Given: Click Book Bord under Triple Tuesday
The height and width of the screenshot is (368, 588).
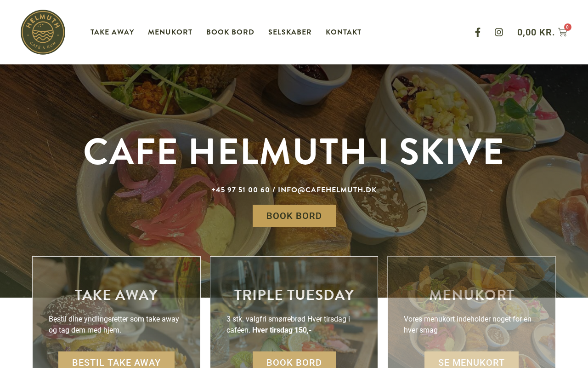Looking at the screenshot, I should click(294, 360).
